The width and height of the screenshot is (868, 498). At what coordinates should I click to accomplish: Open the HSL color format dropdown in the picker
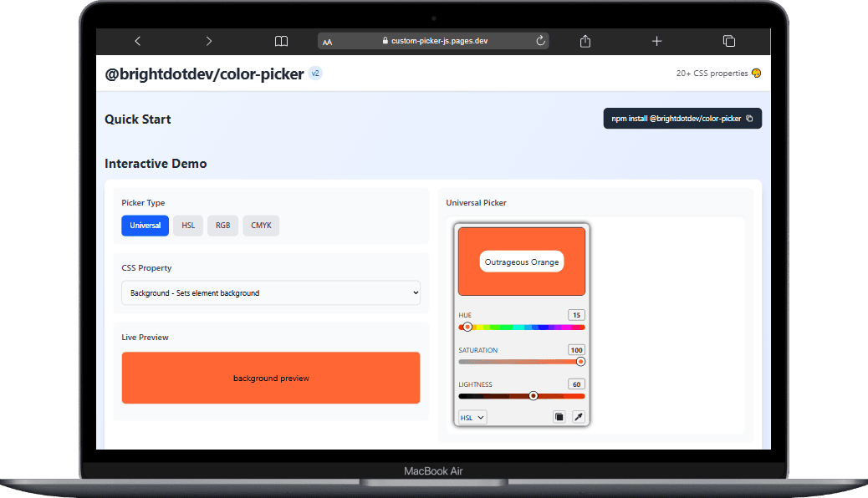coord(472,417)
